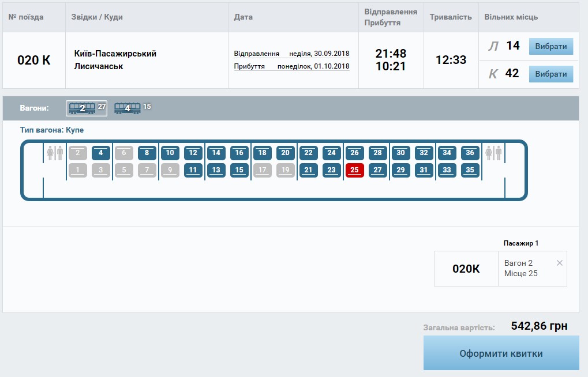Select seat 16 in the coach map

(239, 153)
